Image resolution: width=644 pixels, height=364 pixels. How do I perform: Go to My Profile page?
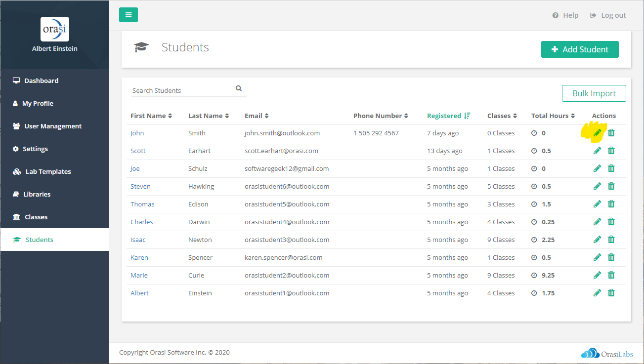[55, 103]
